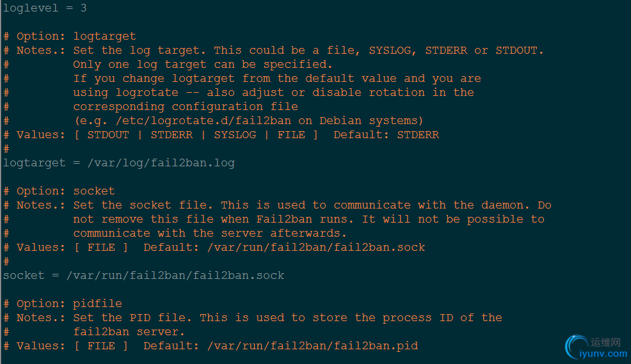Click the 'Only one log target' comment line
The width and height of the screenshot is (631, 364).
203,65
